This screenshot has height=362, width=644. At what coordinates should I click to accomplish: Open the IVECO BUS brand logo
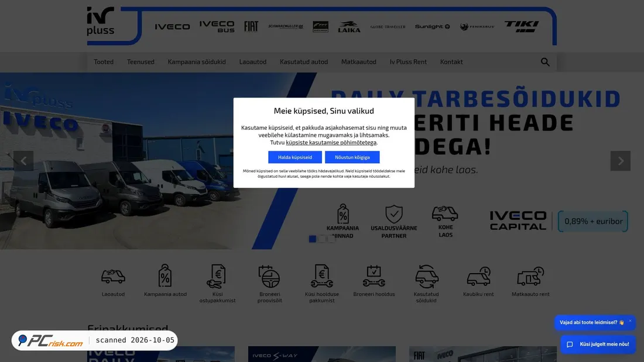tap(217, 27)
